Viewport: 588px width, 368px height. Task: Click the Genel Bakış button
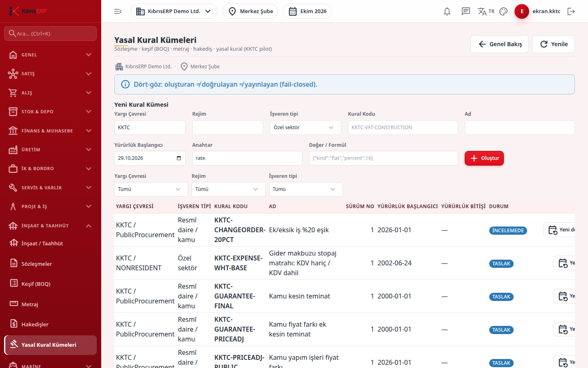pos(499,44)
